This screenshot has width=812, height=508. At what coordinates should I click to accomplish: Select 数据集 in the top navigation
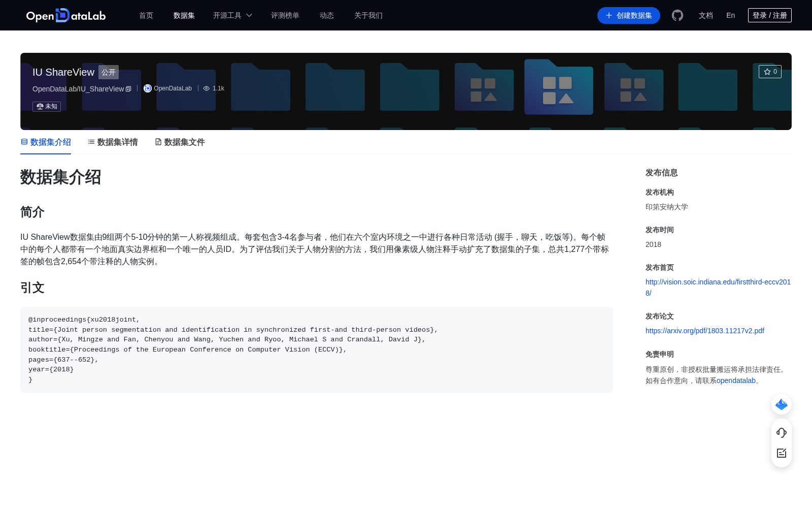(184, 15)
